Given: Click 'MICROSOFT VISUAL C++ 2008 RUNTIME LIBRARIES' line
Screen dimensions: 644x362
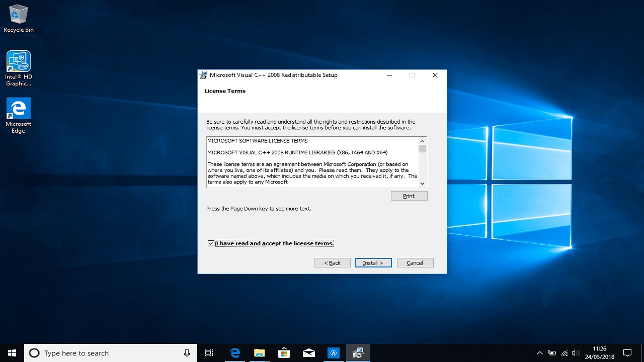Looking at the screenshot, I should coord(297,152).
